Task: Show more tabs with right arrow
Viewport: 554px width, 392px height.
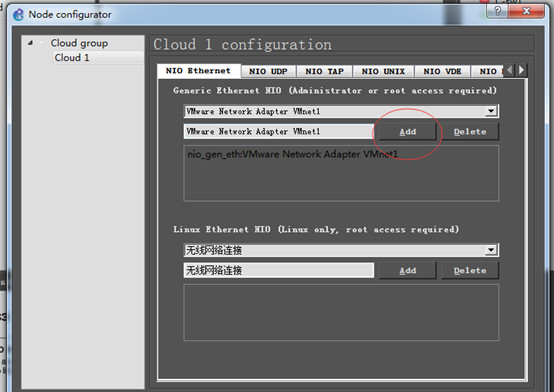Action: (x=521, y=70)
